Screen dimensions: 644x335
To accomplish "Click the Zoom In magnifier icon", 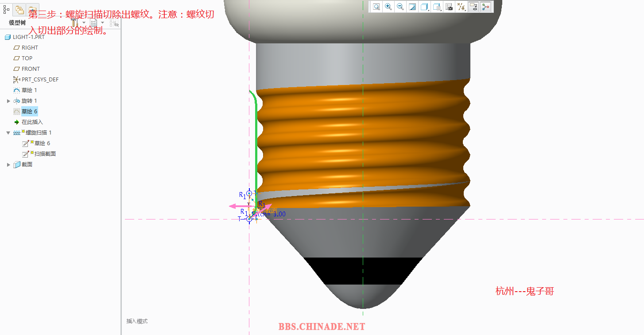I will [x=388, y=7].
